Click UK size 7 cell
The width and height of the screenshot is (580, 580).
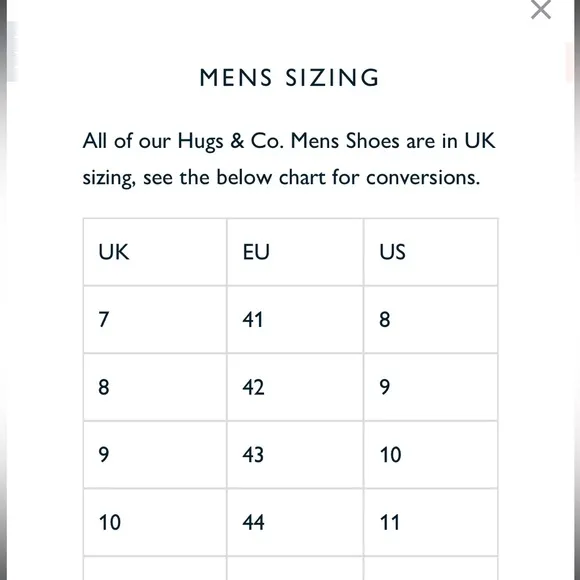155,320
